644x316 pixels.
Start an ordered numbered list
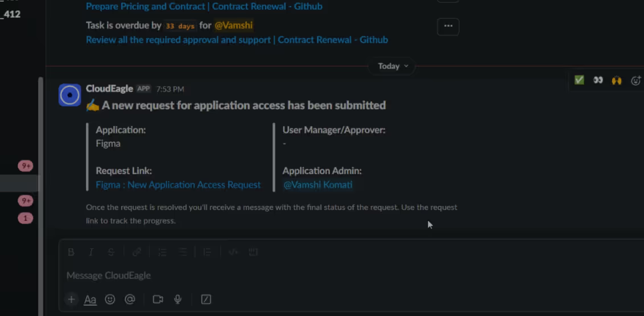tap(163, 252)
